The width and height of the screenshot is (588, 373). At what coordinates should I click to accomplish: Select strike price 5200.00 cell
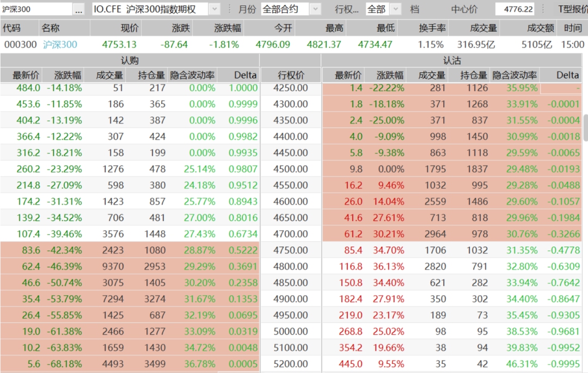(291, 364)
